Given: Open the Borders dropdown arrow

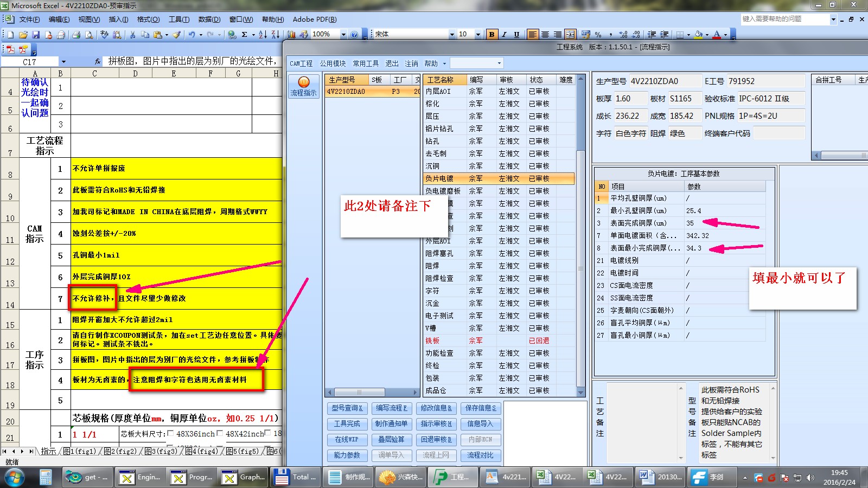Looking at the screenshot, I should point(688,34).
